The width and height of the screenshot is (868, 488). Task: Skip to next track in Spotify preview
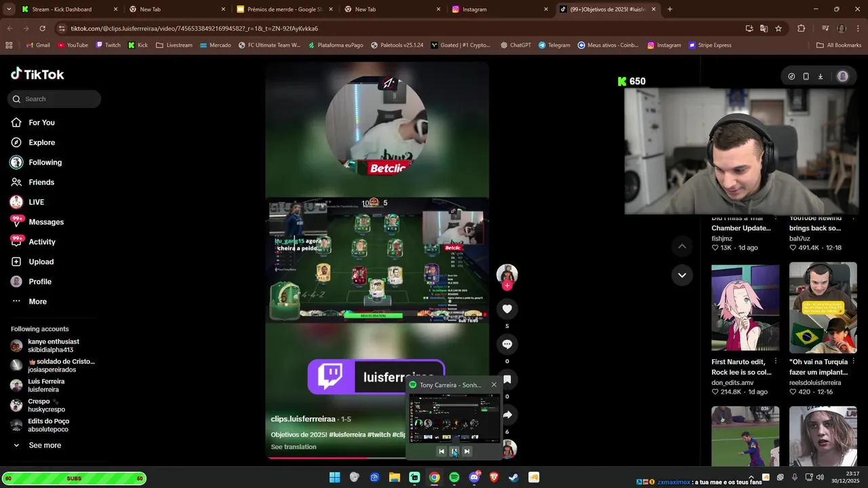(x=467, y=451)
